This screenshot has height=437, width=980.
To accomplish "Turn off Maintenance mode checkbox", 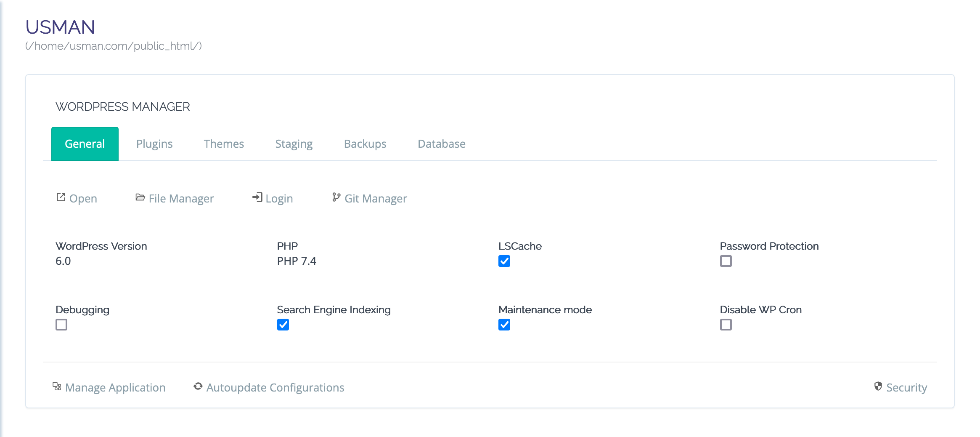I will click(504, 325).
